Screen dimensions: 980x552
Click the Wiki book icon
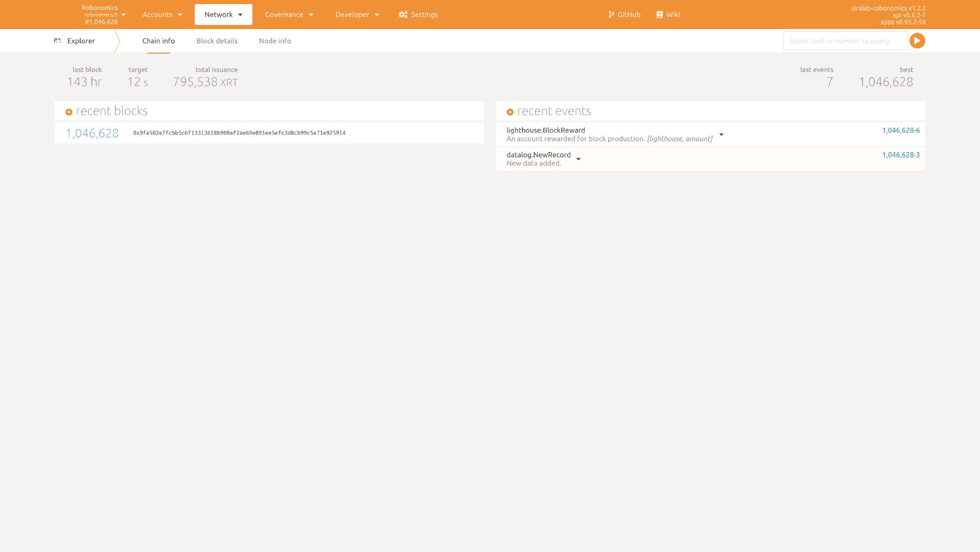(x=659, y=15)
